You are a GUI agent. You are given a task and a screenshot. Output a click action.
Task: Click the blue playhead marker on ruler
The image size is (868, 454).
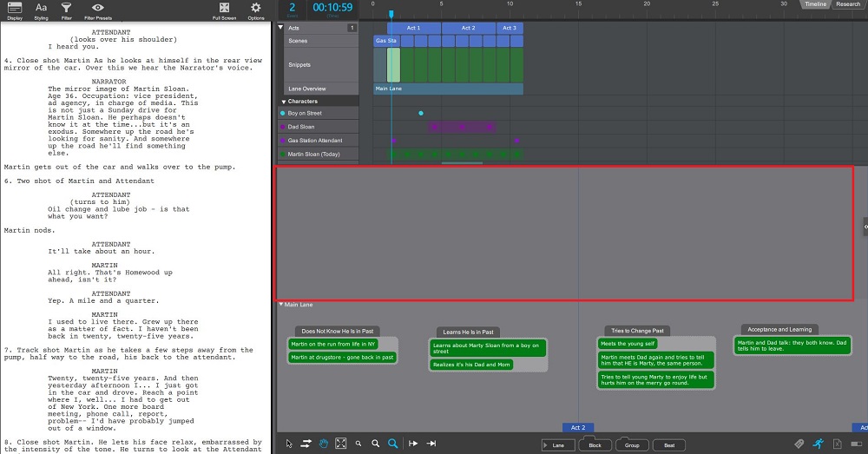pos(391,14)
